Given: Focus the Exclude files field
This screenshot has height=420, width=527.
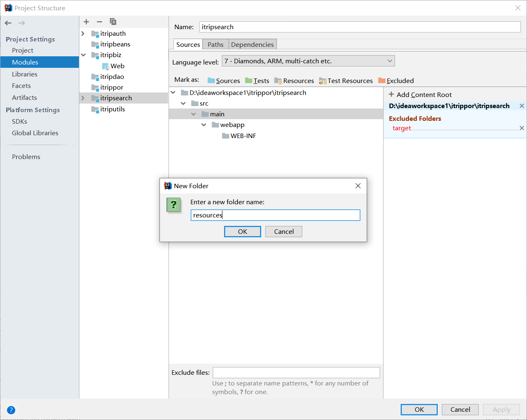Looking at the screenshot, I should pyautogui.click(x=296, y=372).
